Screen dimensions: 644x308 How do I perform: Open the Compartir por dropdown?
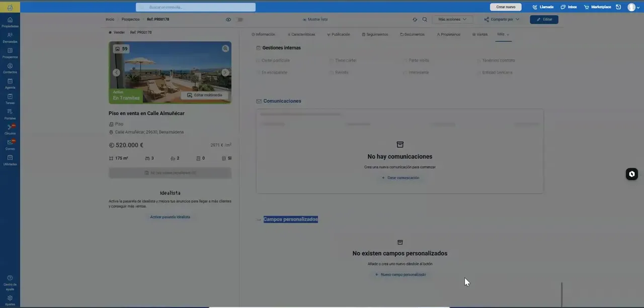tap(502, 20)
